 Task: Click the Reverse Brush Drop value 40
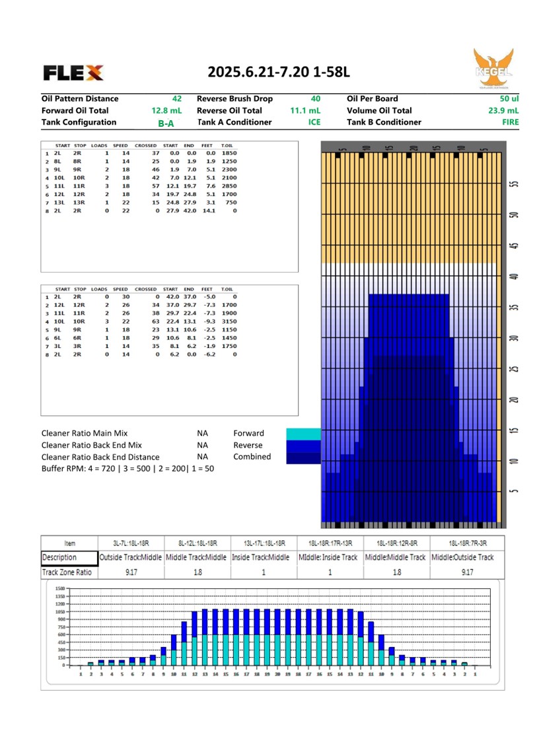click(315, 98)
